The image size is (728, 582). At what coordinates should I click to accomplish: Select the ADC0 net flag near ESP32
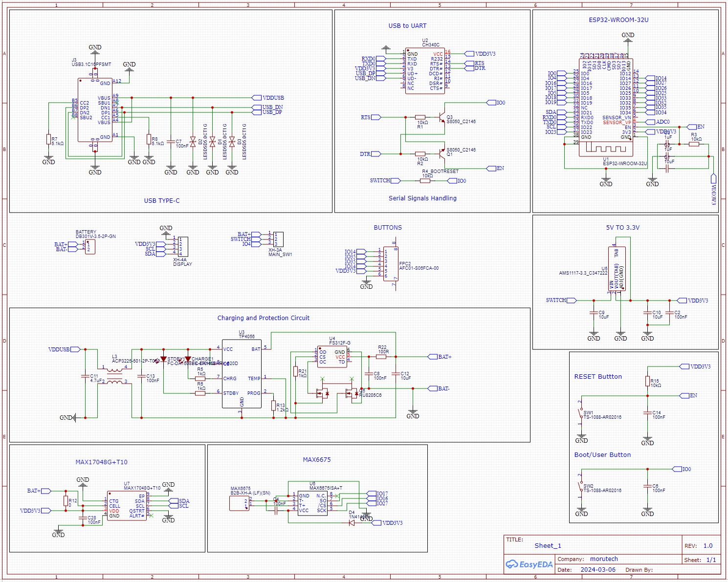coord(658,122)
